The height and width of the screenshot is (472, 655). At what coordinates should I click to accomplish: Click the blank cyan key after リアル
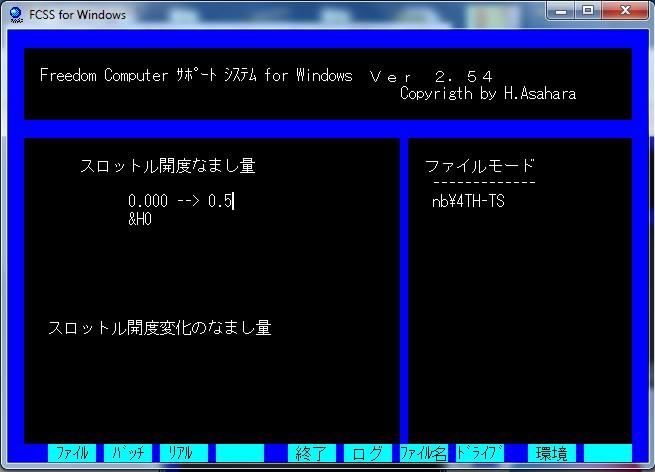(x=240, y=453)
